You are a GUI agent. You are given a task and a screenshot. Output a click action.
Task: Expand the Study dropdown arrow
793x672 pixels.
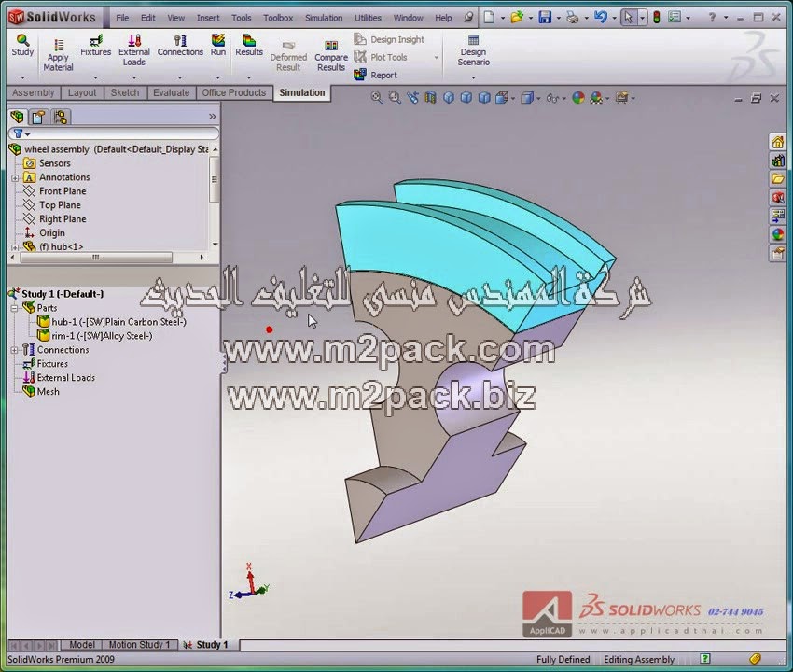click(x=22, y=77)
